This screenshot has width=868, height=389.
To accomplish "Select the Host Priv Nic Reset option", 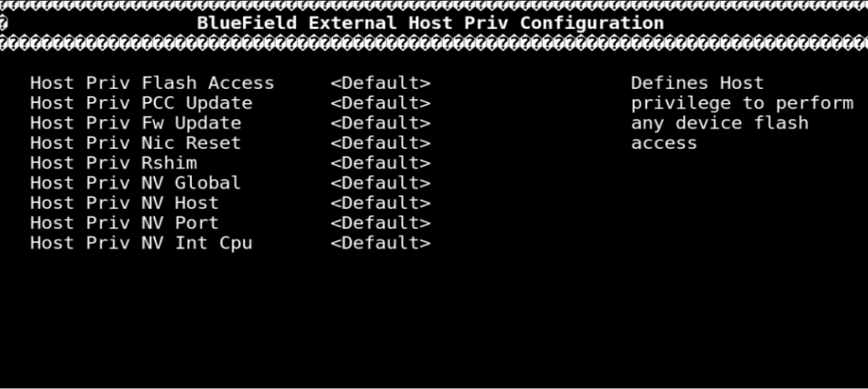I will coord(135,143).
